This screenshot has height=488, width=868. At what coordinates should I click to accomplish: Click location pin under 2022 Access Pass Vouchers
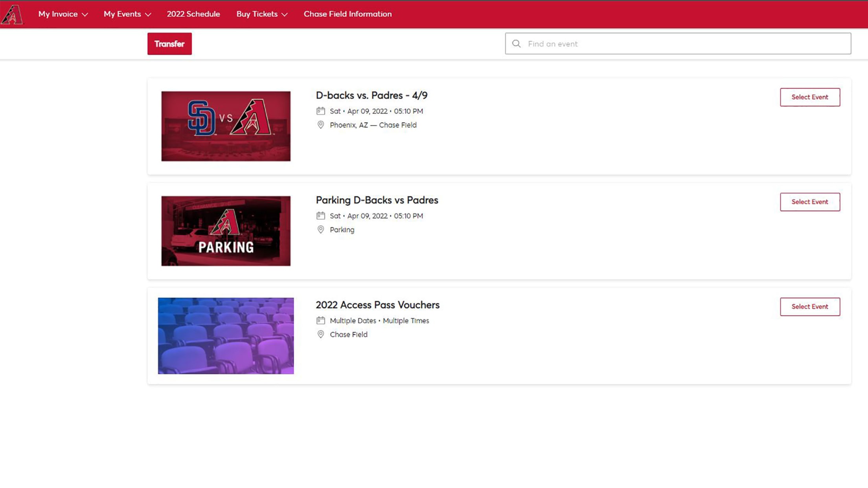pyautogui.click(x=320, y=334)
